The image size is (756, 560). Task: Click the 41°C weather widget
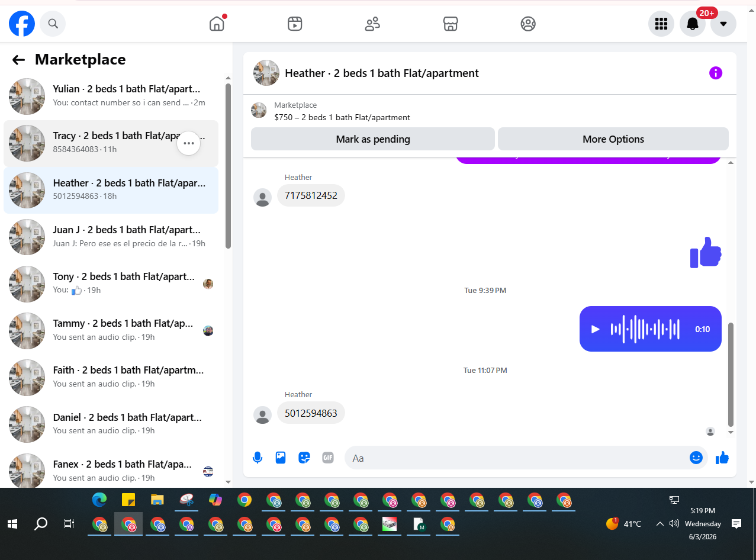[624, 524]
